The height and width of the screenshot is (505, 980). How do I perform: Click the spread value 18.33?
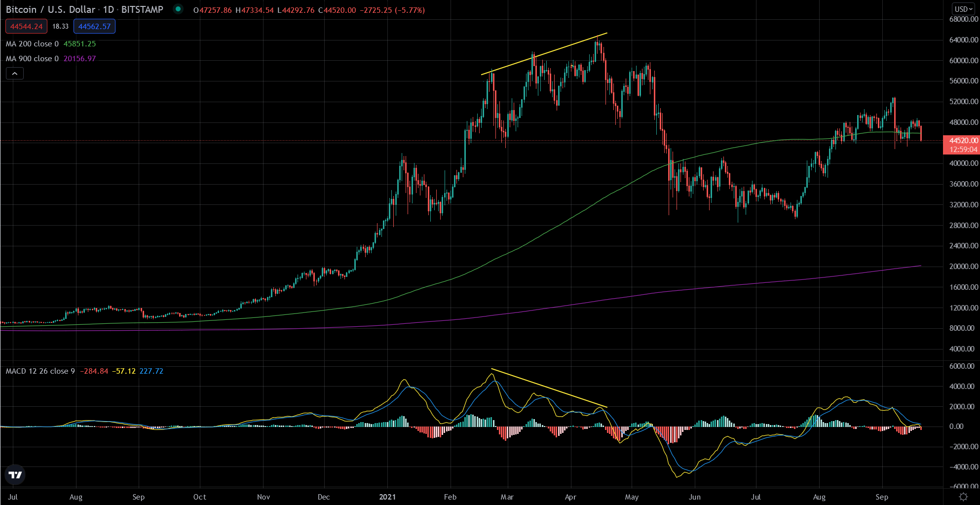click(x=60, y=26)
